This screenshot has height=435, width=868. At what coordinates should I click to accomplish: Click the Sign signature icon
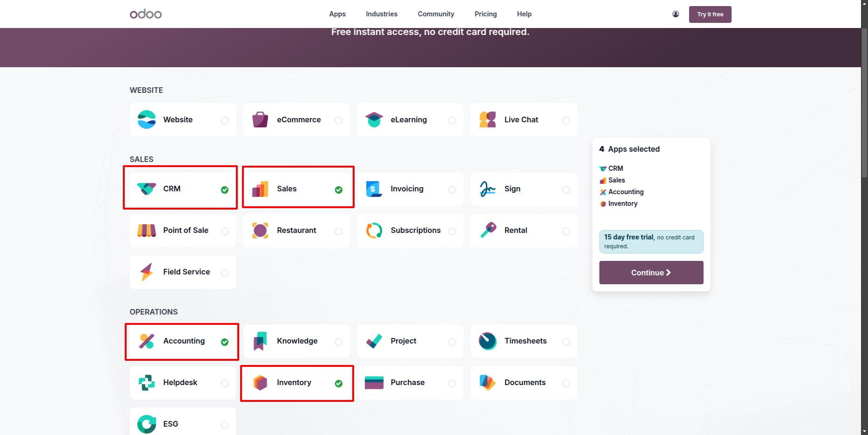[x=488, y=189]
